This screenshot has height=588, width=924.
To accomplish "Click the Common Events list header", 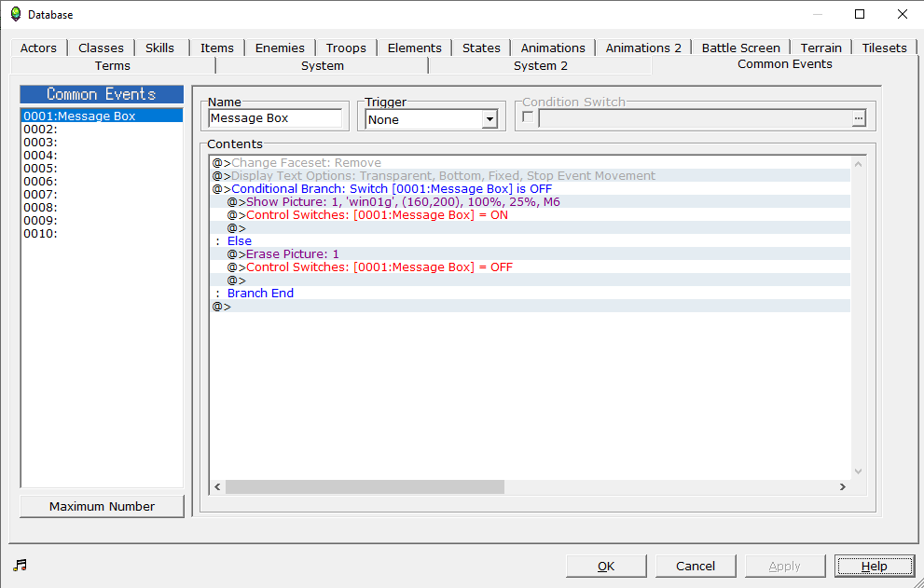I will pos(102,94).
